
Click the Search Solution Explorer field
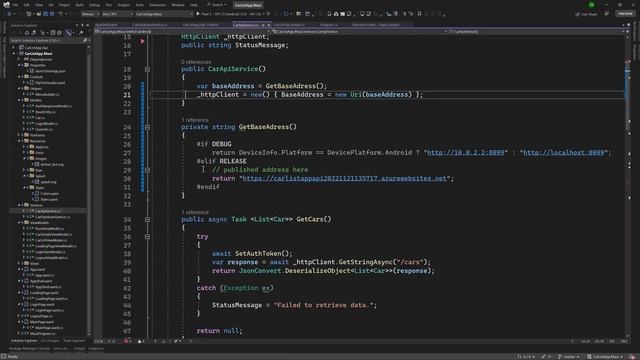pos(46,40)
